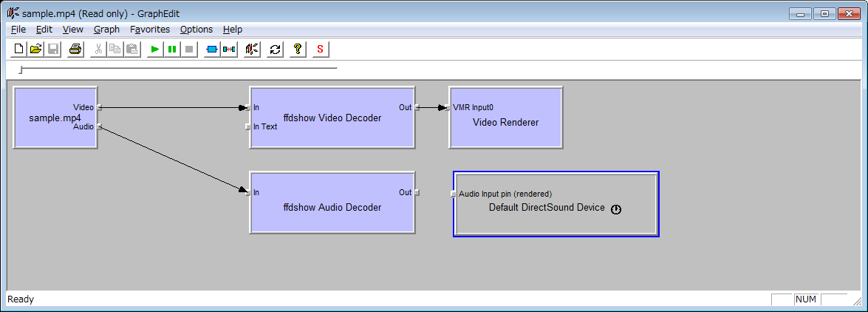Click the Copy toolbar icon
Image resolution: width=868 pixels, height=312 pixels.
click(115, 50)
